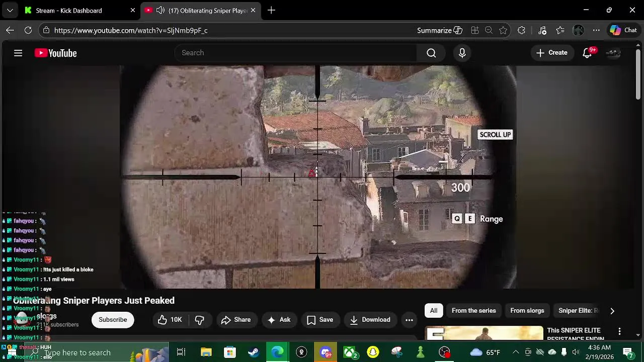
Task: Click the thumbs-down dislike icon
Action: pos(199,320)
